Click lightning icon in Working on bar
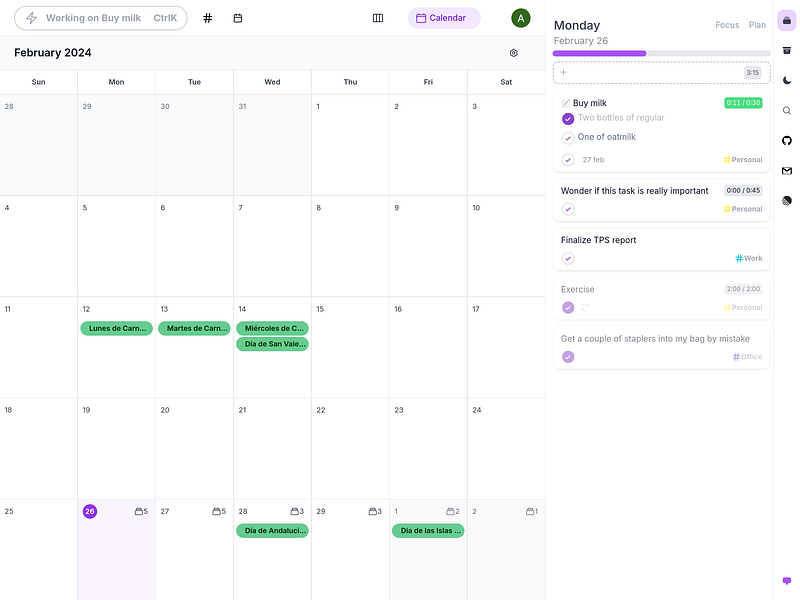 click(x=32, y=18)
